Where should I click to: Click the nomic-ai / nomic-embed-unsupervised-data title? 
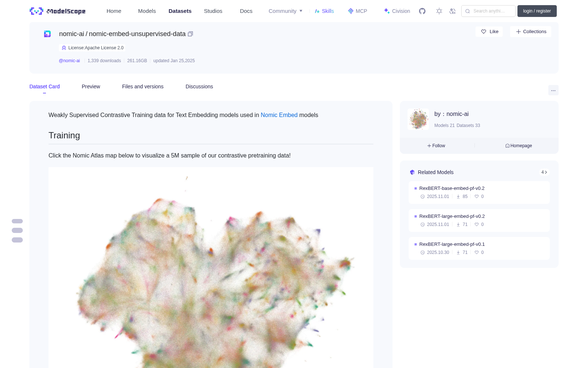coord(122,34)
